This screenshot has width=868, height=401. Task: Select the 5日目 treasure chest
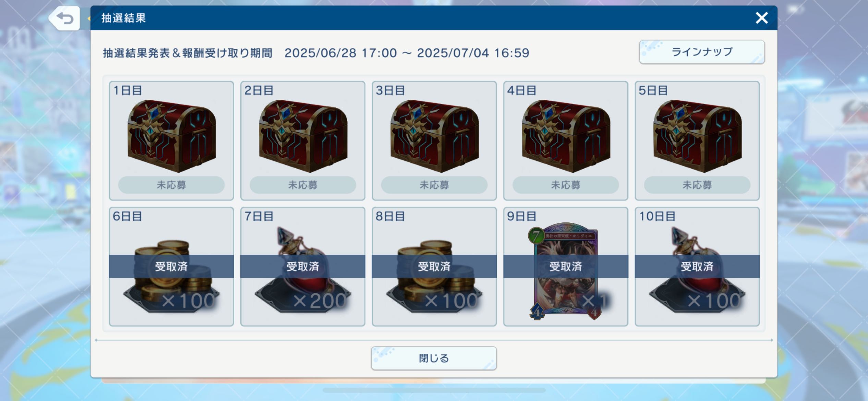click(x=697, y=136)
